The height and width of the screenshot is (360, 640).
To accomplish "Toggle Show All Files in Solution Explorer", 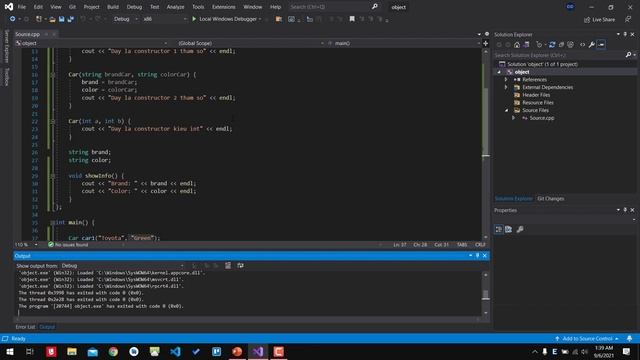I will 571,45.
